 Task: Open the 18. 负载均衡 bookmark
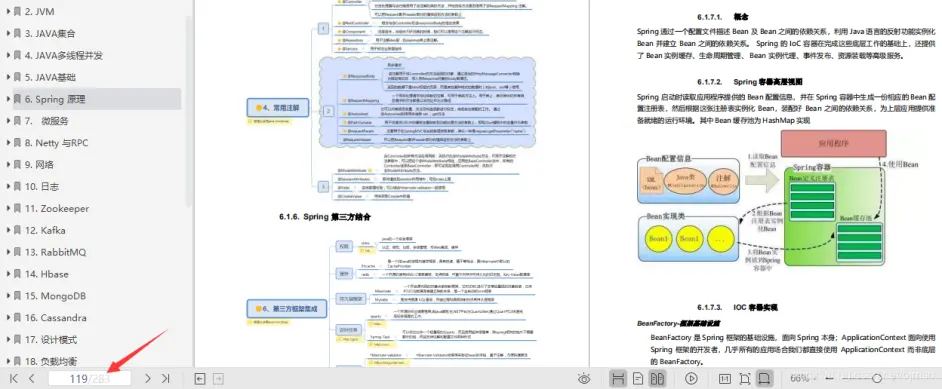(51, 361)
